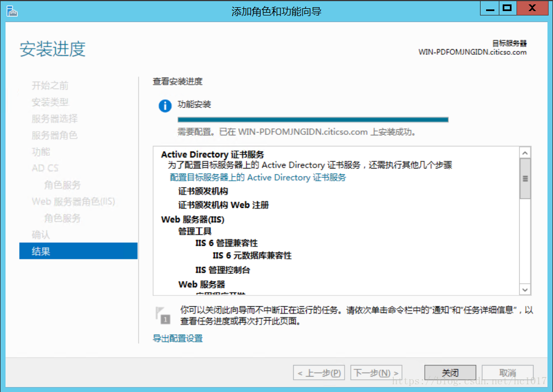This screenshot has width=553, height=392.
Task: Click the 关闭 button
Action: 450,373
